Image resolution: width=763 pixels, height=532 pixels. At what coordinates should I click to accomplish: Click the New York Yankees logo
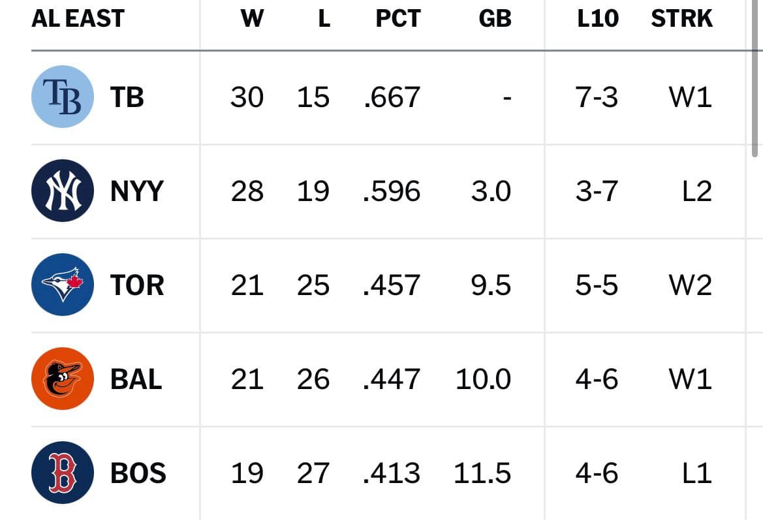point(62,191)
